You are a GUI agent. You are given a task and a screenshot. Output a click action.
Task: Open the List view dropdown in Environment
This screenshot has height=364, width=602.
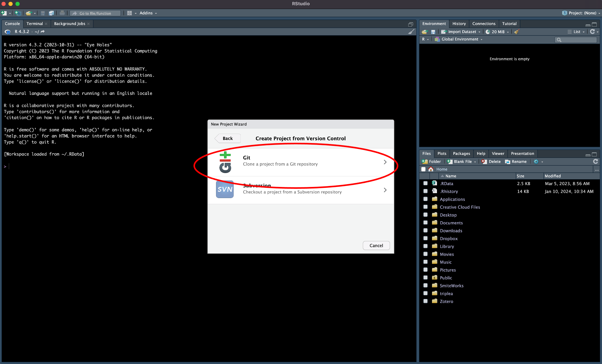point(576,32)
